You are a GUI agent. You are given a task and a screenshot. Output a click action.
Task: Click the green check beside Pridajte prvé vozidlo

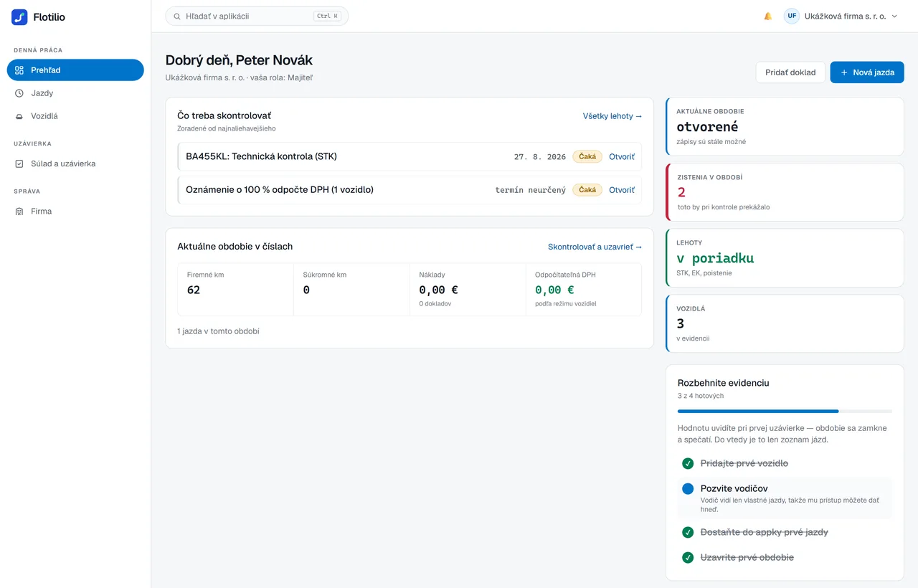click(688, 463)
